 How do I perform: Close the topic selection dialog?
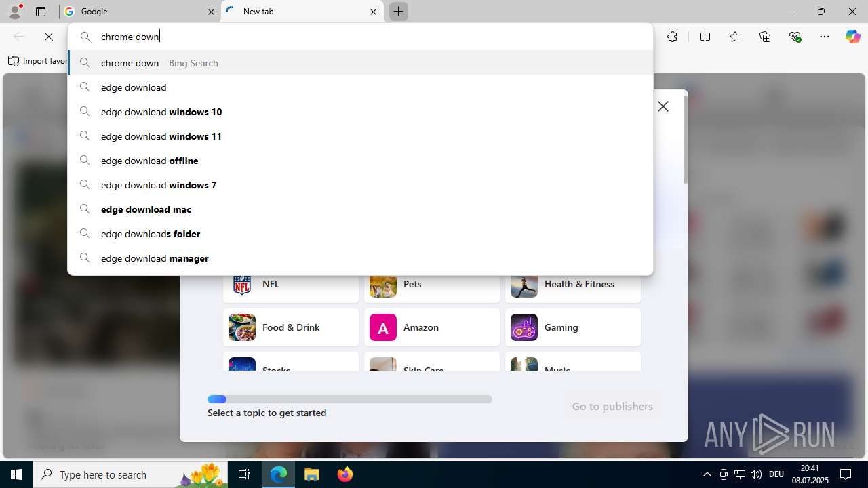pos(663,106)
